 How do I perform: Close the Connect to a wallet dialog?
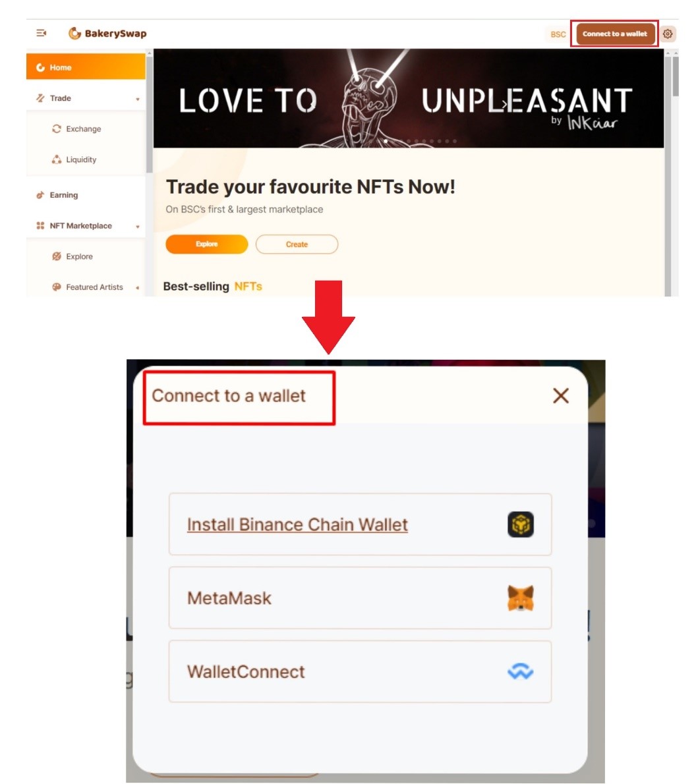click(561, 395)
